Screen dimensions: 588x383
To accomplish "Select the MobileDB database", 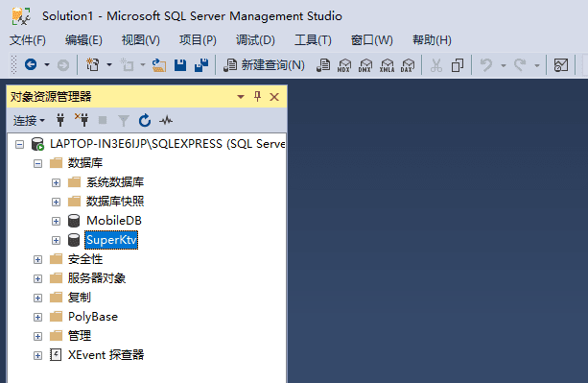I will [x=114, y=221].
